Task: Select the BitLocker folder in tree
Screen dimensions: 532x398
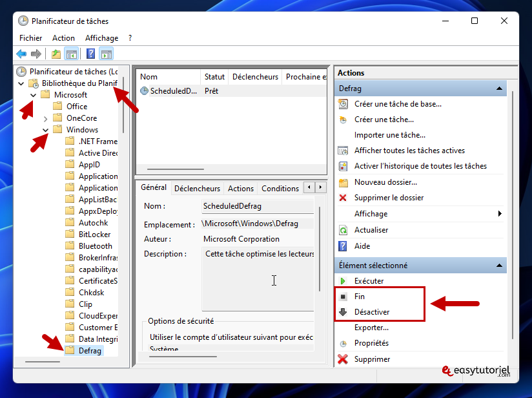Action: click(94, 235)
